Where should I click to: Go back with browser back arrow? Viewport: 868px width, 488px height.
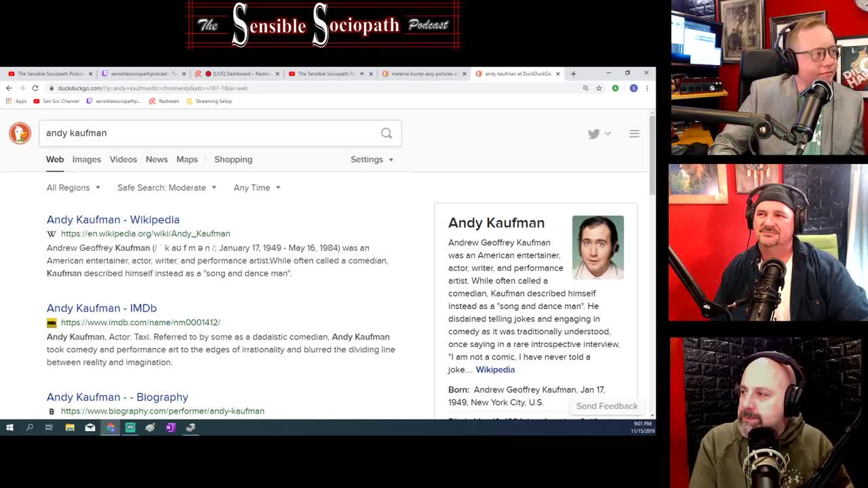9,88
